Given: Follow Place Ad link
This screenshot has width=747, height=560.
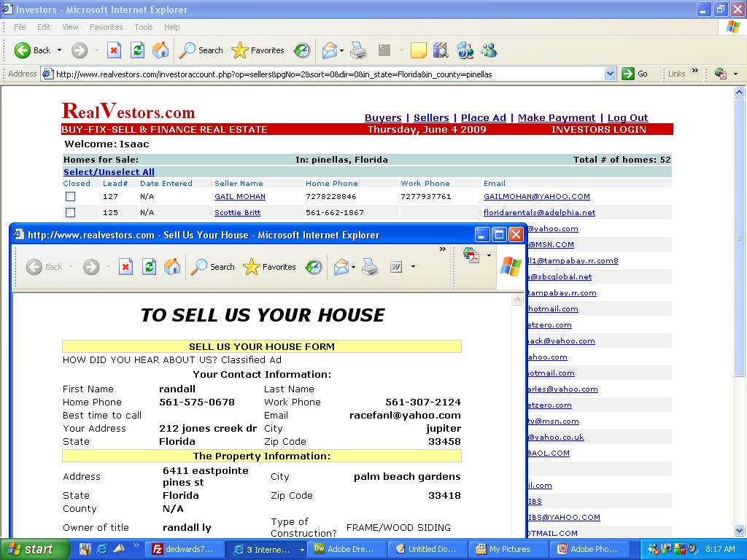Looking at the screenshot, I should click(484, 117).
